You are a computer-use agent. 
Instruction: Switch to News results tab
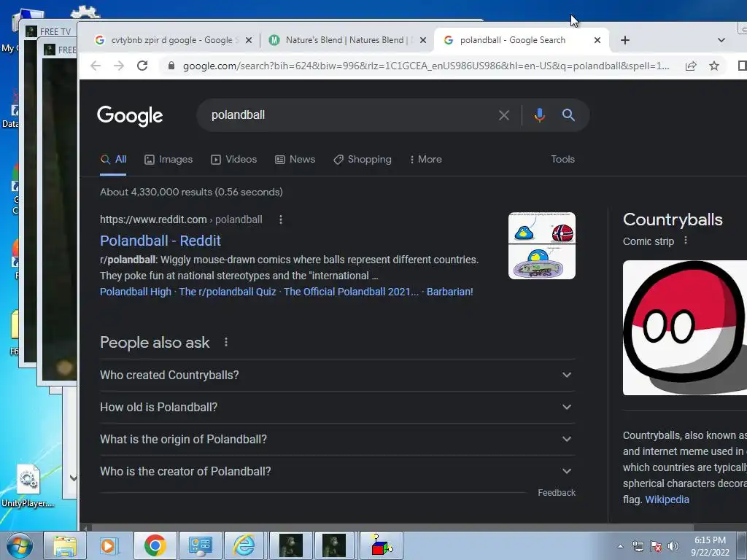(x=295, y=160)
